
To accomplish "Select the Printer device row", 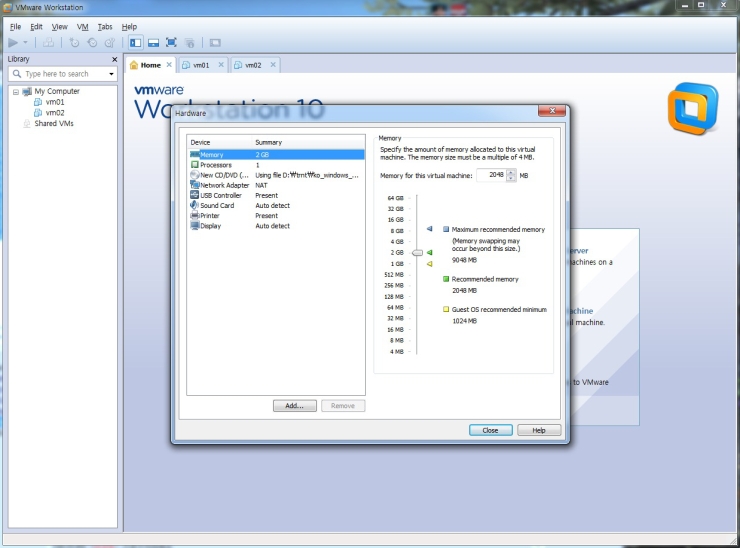I will point(211,216).
